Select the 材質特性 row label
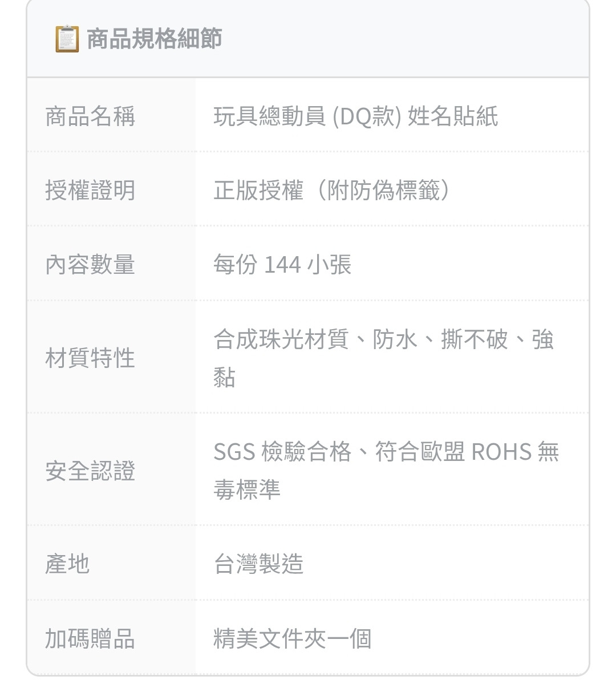The height and width of the screenshot is (688, 616). click(x=90, y=358)
